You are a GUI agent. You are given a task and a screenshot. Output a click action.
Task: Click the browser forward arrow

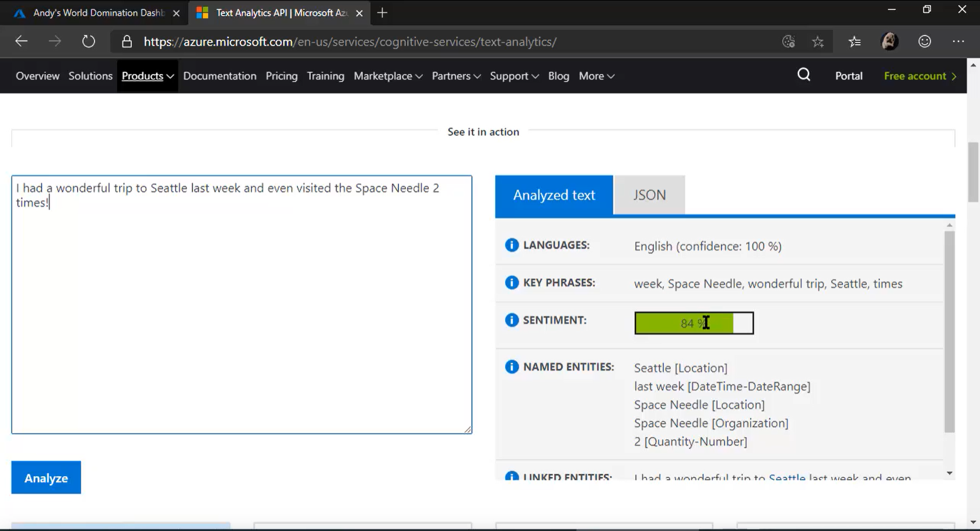click(x=55, y=41)
